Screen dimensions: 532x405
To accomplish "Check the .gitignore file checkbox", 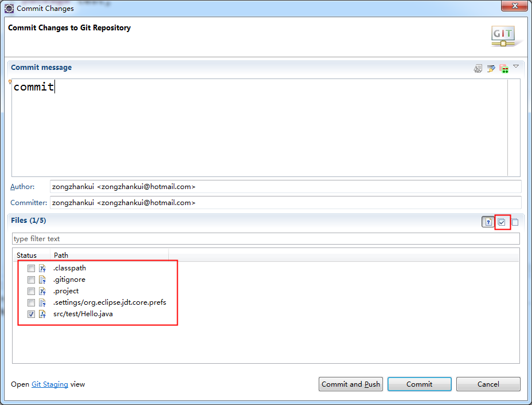I will [31, 279].
